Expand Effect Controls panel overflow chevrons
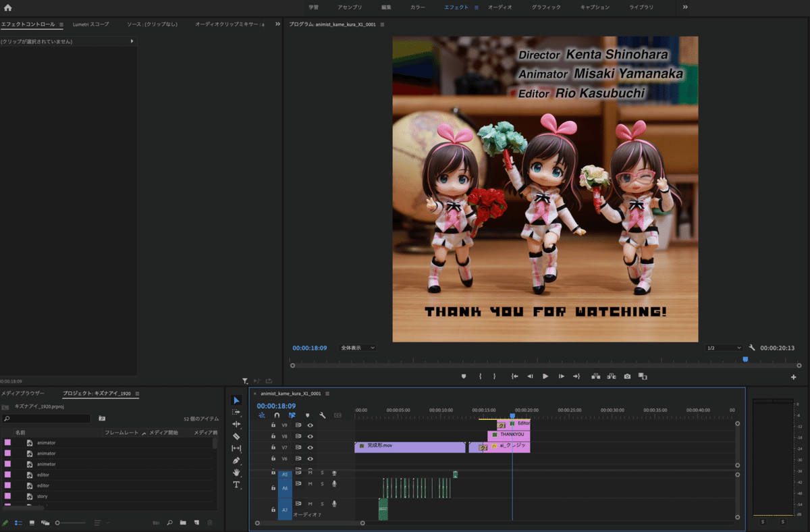The width and height of the screenshot is (810, 532). pyautogui.click(x=277, y=24)
